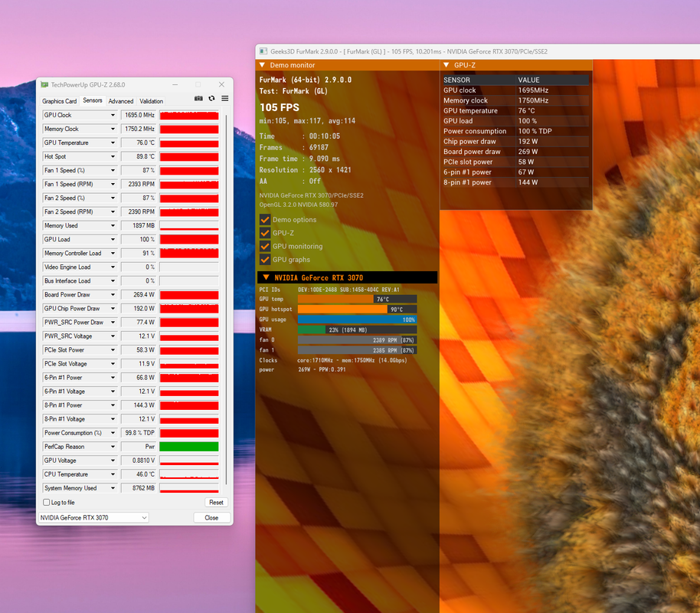Open the GPU Load sensor dropdown
This screenshot has width=700, height=613.
(113, 240)
